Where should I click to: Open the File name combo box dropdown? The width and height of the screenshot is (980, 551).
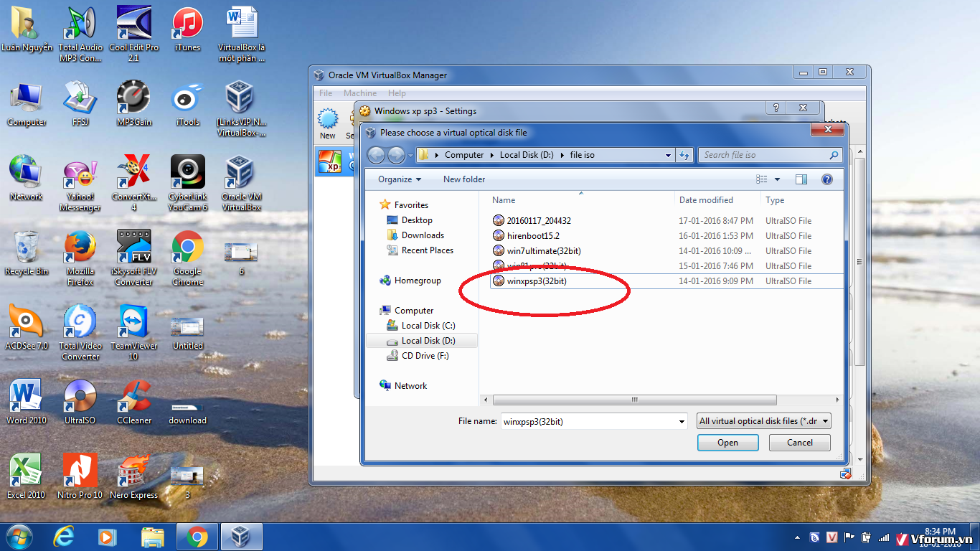[x=682, y=422]
